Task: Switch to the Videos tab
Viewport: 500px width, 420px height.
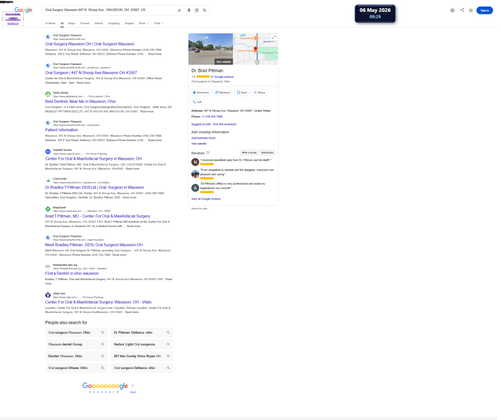Action: pos(99,23)
